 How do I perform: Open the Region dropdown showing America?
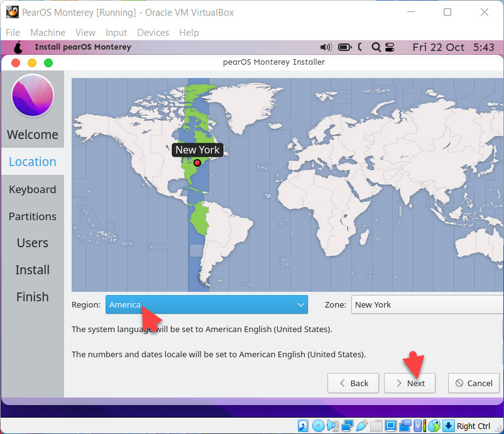tap(206, 304)
